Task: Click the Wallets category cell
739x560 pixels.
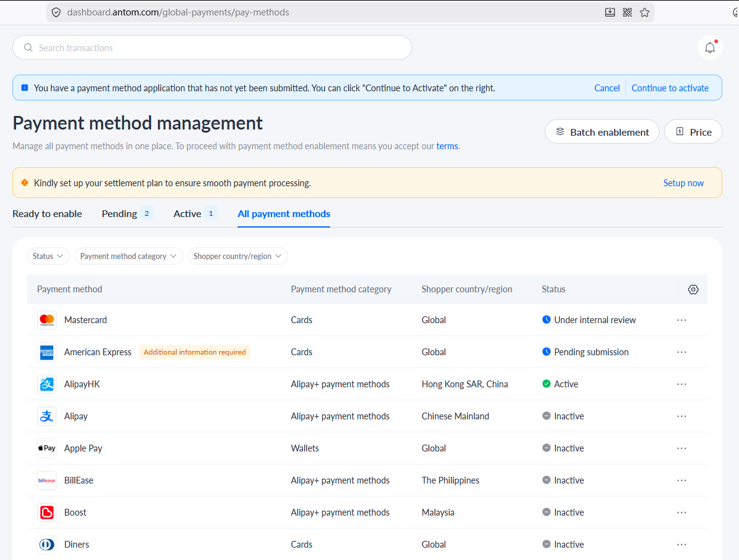Action: (x=305, y=448)
